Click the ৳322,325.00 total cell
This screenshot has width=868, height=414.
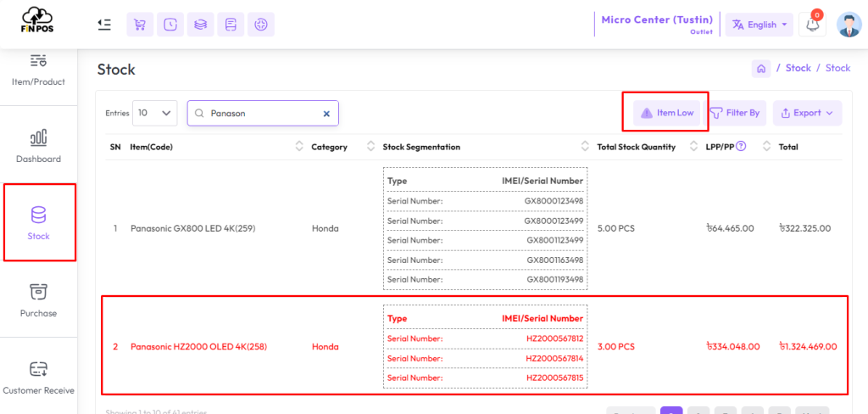(804, 228)
